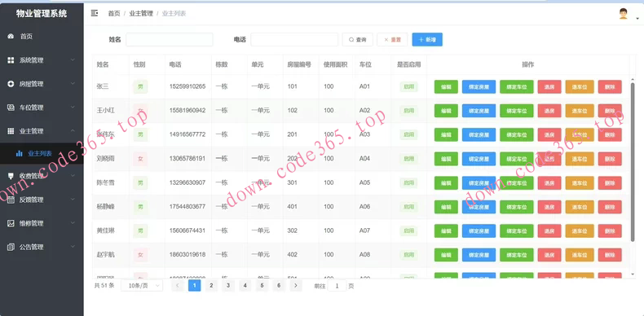Image resolution: width=644 pixels, height=316 pixels.
Task: Click the 公告管理 document icon
Action: (11, 247)
